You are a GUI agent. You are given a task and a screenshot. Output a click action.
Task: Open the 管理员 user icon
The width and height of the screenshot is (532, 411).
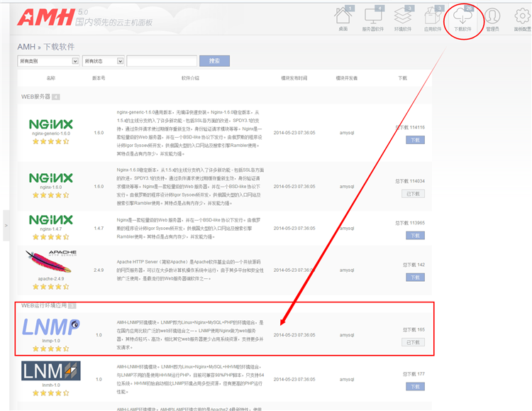(x=492, y=16)
